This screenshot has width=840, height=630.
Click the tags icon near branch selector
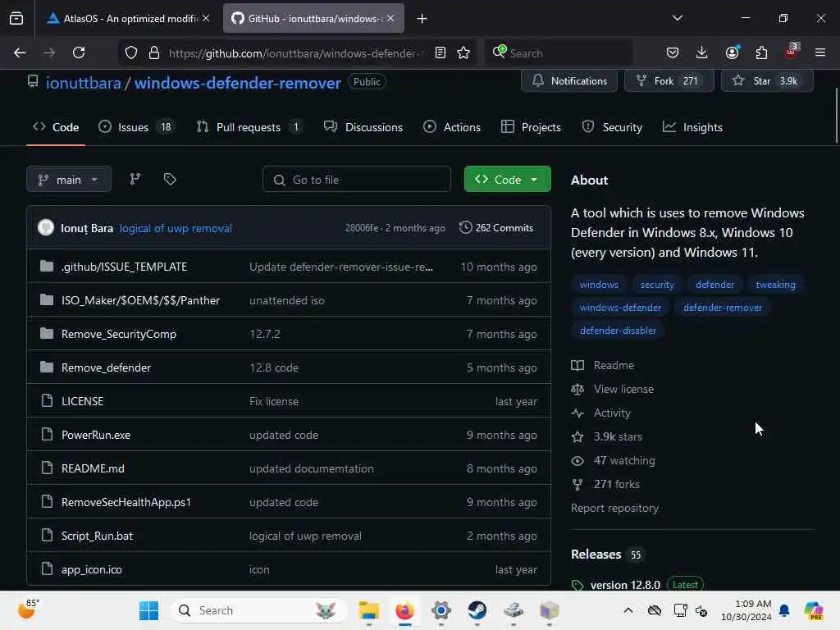pos(170,179)
